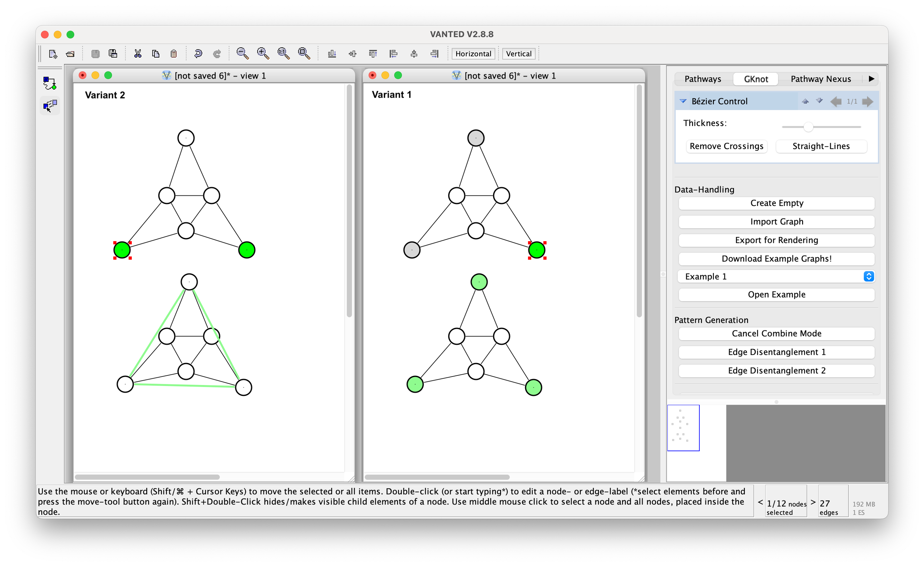The image size is (924, 567).
Task: Click the zoom out magnifier
Action: [242, 54]
